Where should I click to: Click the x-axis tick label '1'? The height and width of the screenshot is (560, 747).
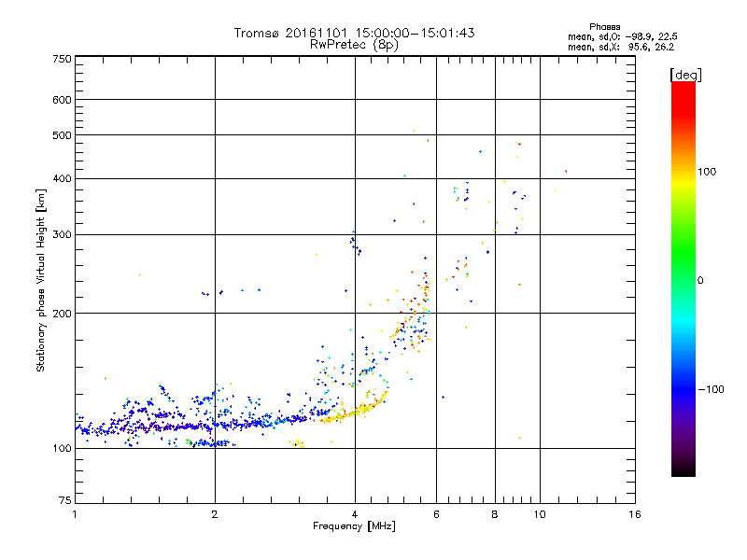coord(75,514)
